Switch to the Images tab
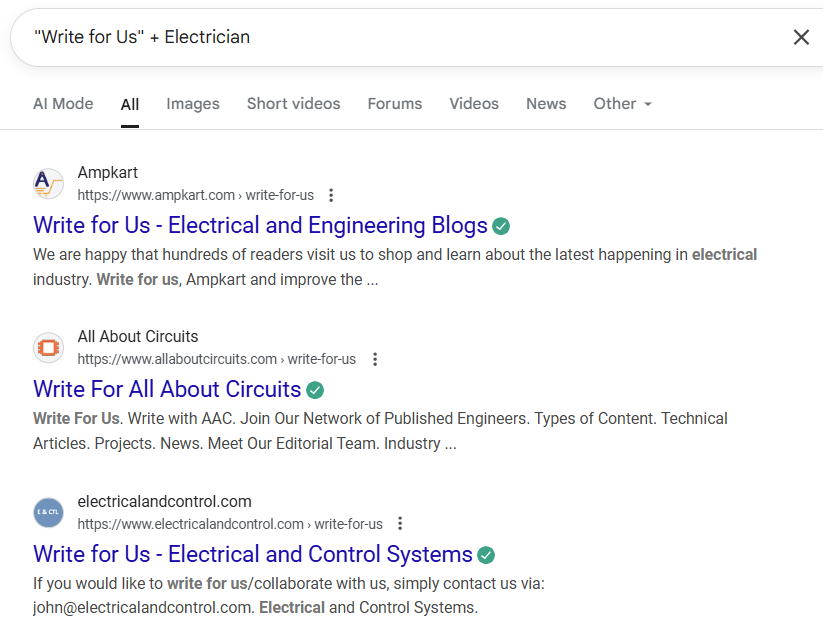The width and height of the screenshot is (823, 622). (193, 104)
